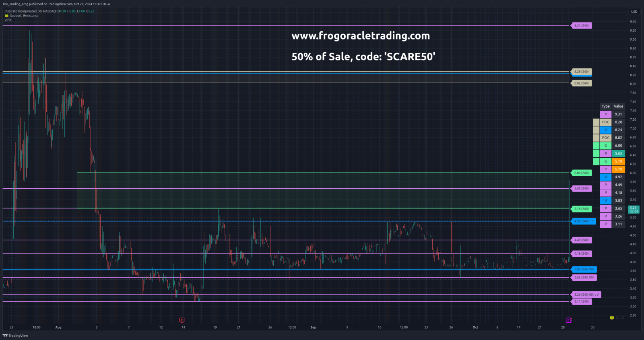Click the green swatch beside P 5.65

click(x=596, y=153)
